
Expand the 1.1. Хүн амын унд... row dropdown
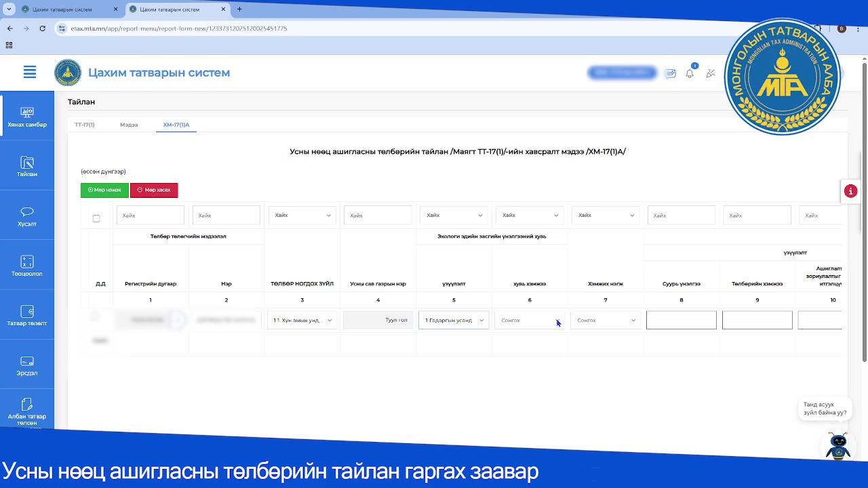(302, 320)
